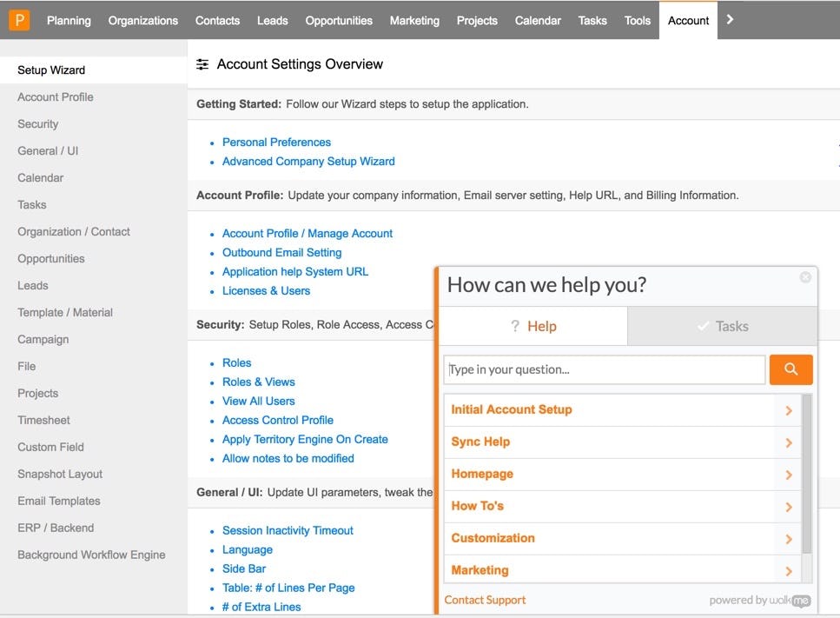Open Account Profile / Manage Account link

coord(308,234)
